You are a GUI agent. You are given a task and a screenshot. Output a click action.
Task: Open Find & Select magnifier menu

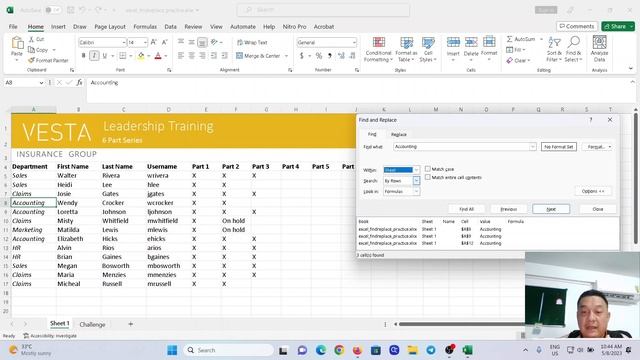573,49
